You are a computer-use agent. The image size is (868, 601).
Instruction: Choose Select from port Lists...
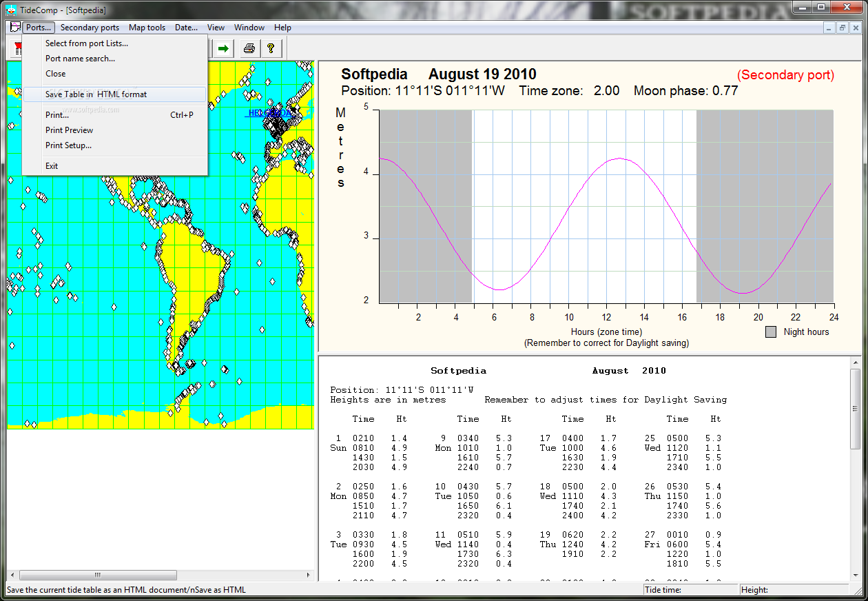[115, 43]
